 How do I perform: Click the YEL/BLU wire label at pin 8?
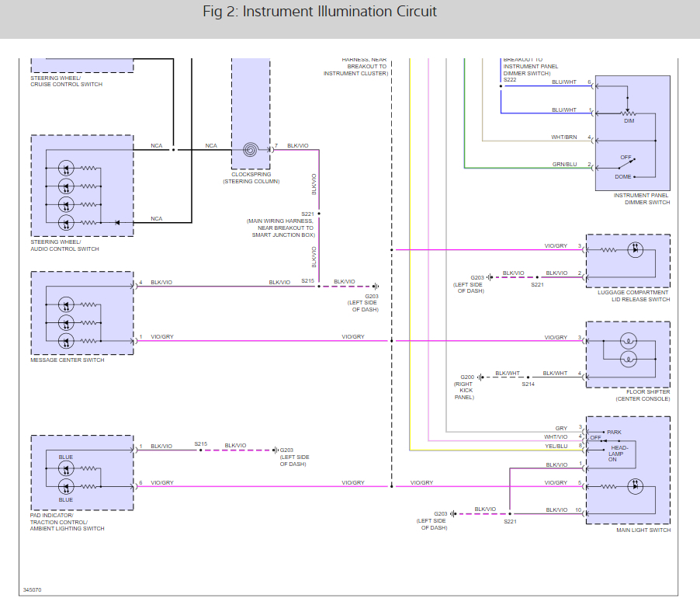556,446
